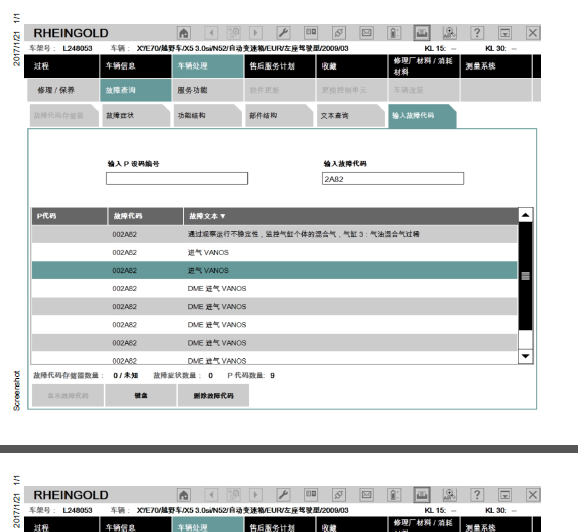
Task: Open the 测量系统 tab in upper window
Action: 496,66
